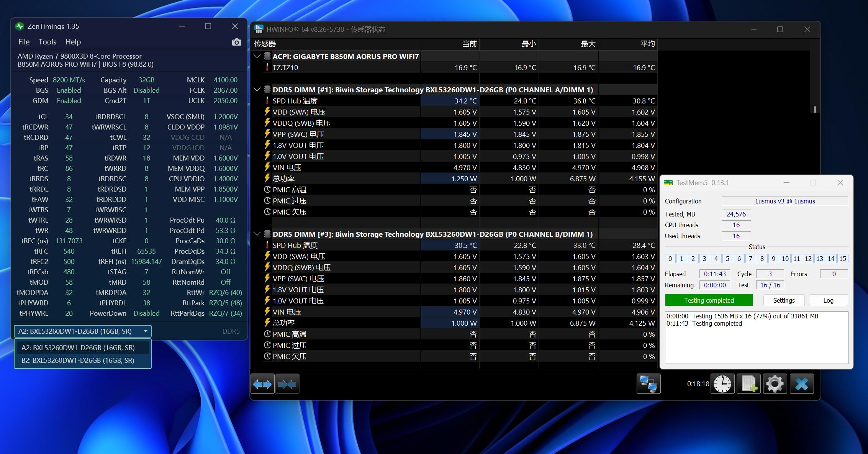
Task: Open the Tools menu in ZenTimings
Action: (47, 42)
